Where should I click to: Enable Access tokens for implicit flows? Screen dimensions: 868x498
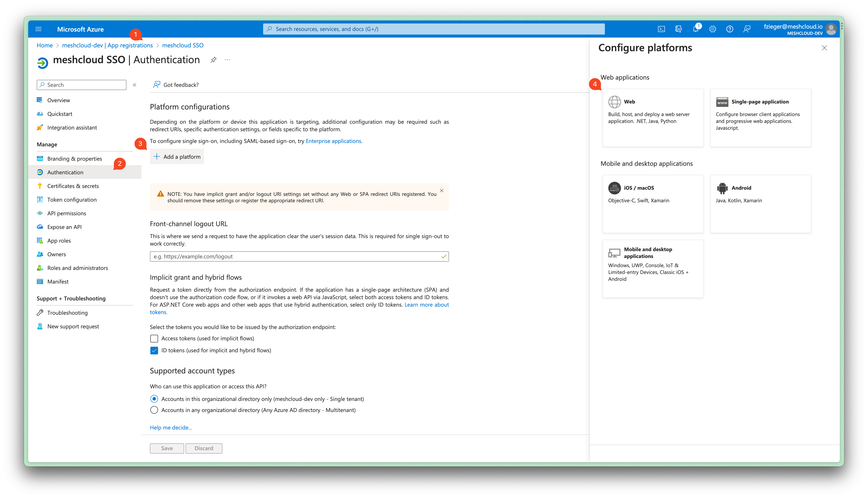tap(154, 338)
